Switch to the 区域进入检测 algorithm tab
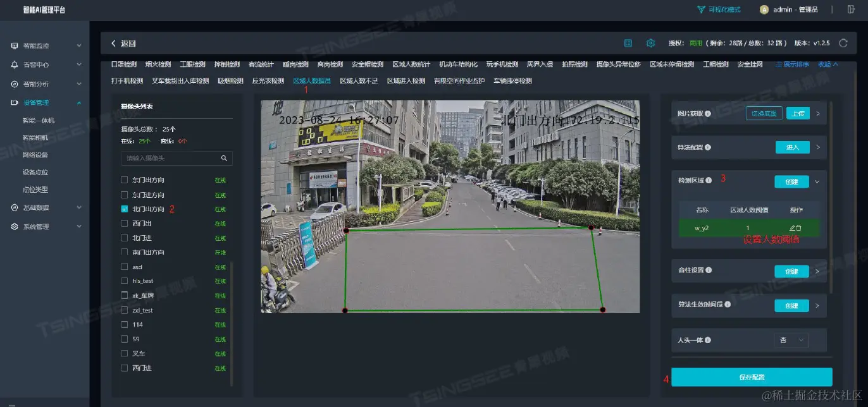Screen dimensions: 868x407 point(406,81)
